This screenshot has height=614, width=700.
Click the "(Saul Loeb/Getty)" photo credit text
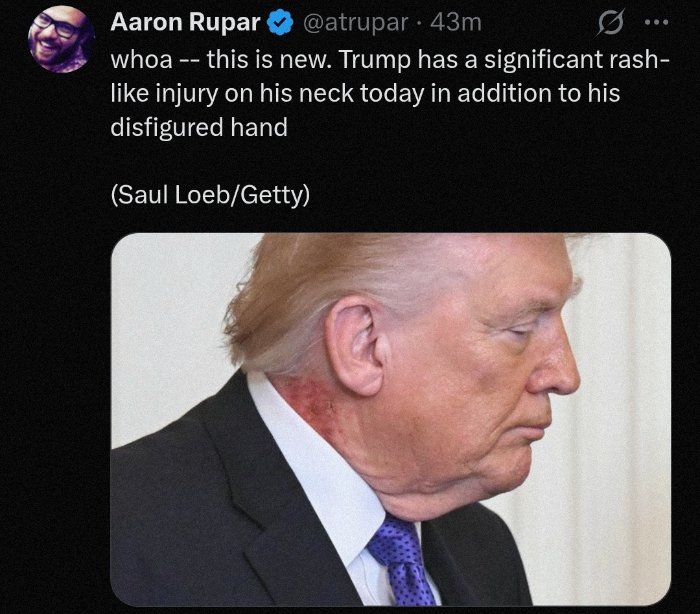(x=210, y=195)
